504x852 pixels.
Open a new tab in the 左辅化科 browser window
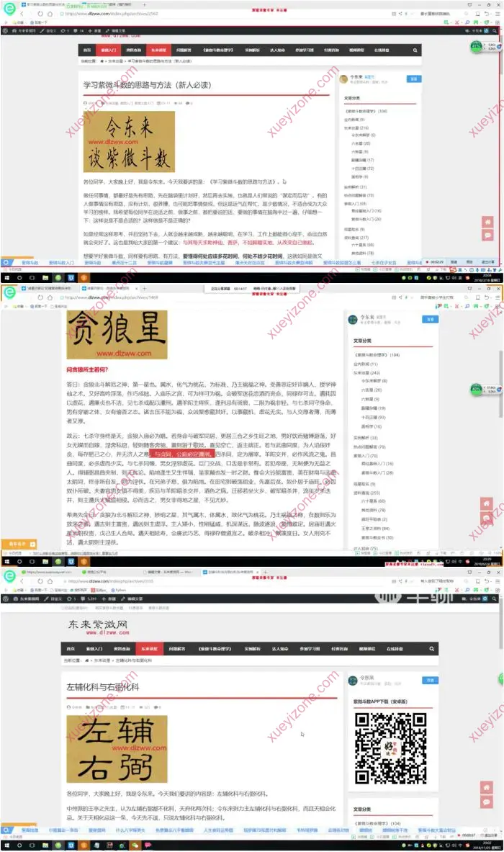tap(266, 572)
